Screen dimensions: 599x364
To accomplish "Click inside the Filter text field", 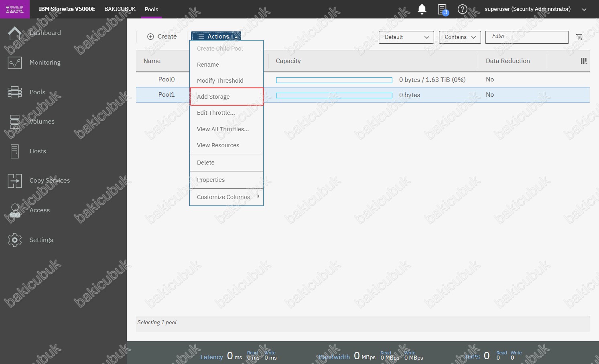I will coord(527,37).
